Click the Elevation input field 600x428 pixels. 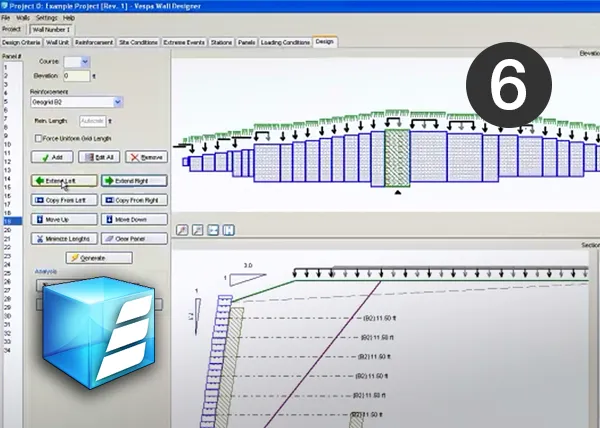pos(77,76)
